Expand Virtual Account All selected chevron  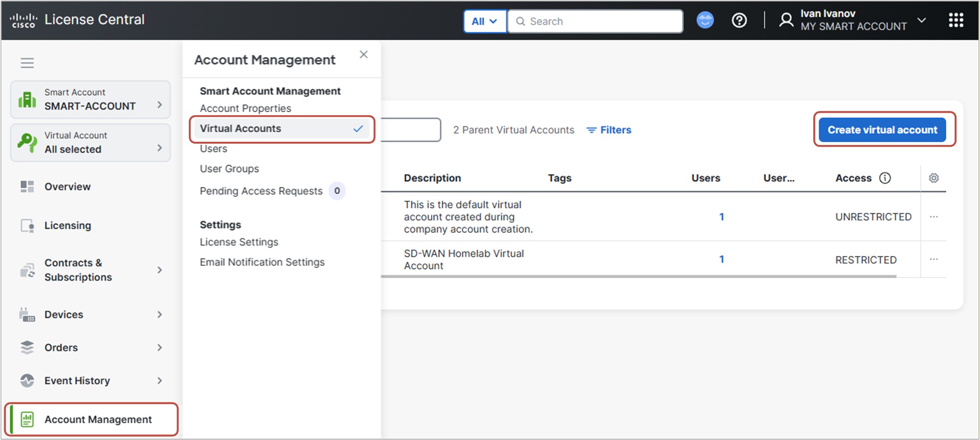[159, 148]
